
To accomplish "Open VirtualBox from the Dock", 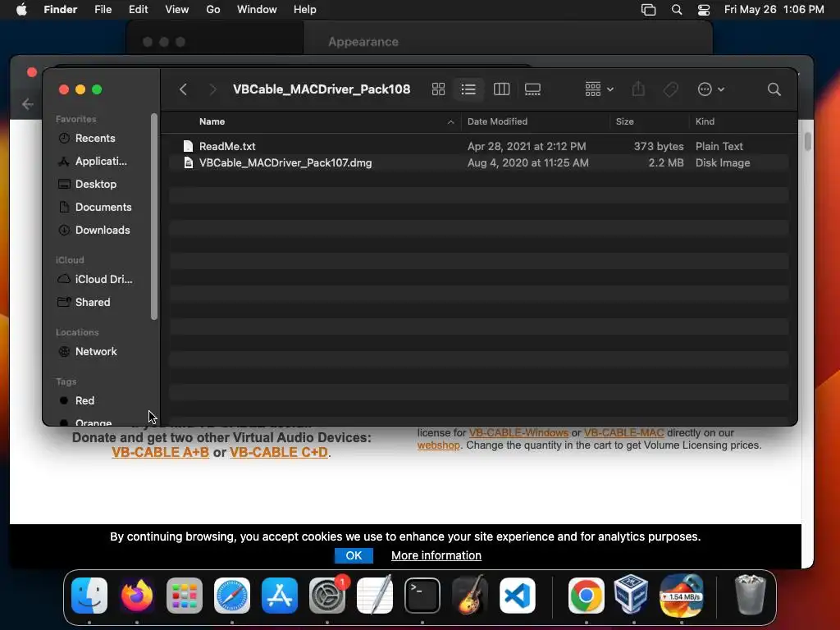I will point(631,594).
